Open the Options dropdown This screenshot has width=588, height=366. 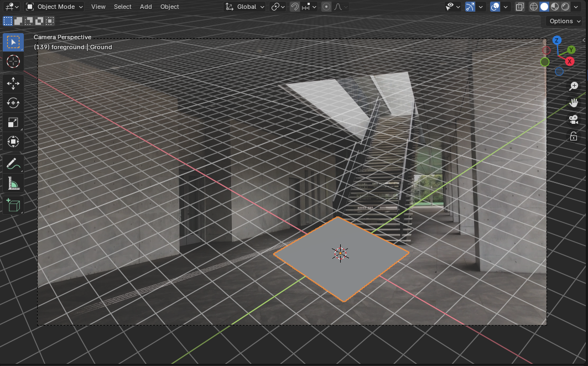(565, 21)
